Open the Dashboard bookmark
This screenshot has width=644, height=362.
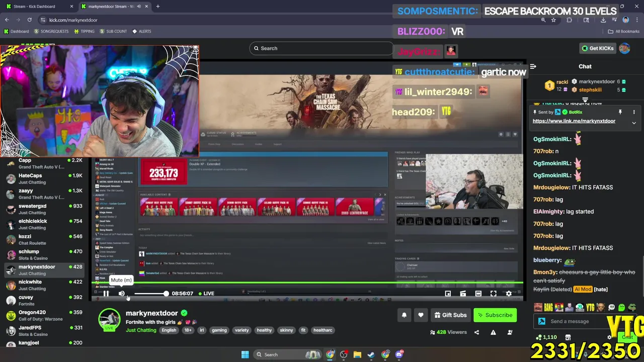pyautogui.click(x=17, y=31)
